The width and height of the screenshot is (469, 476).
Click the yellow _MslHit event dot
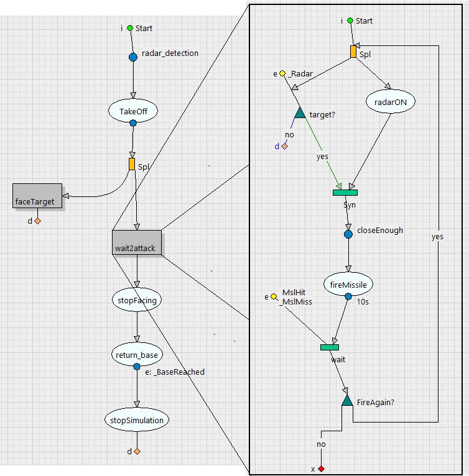pyautogui.click(x=274, y=297)
